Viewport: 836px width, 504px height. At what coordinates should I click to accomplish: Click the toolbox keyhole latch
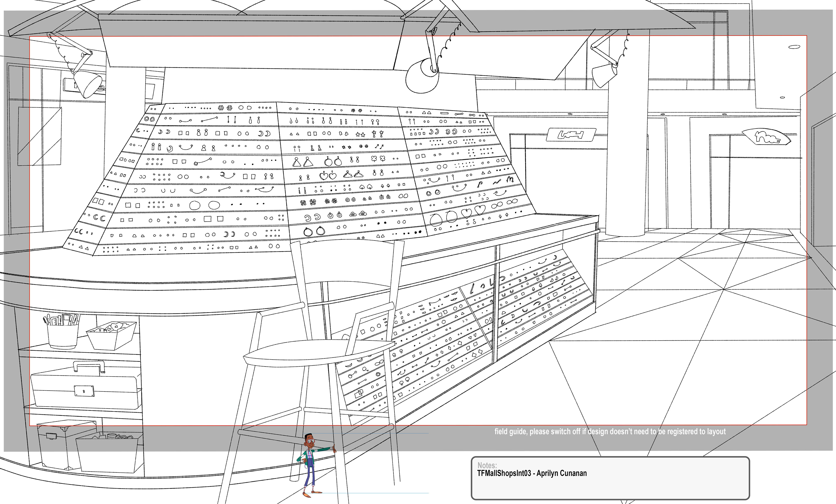click(x=84, y=391)
